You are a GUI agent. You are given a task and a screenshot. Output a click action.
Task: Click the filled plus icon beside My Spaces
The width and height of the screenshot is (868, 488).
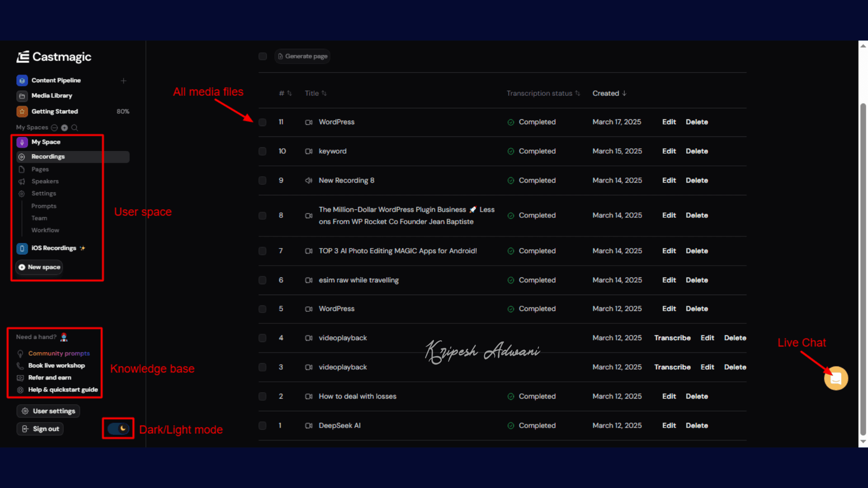[x=64, y=128]
